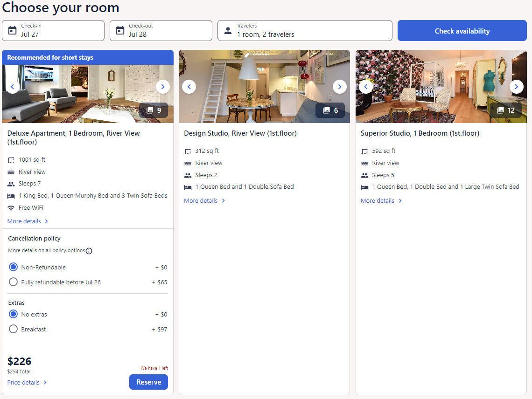The height and width of the screenshot is (399, 532).
Task: Click '1 Queen Bed and 1 Double Sofa Bed'
Action: pyautogui.click(x=245, y=187)
